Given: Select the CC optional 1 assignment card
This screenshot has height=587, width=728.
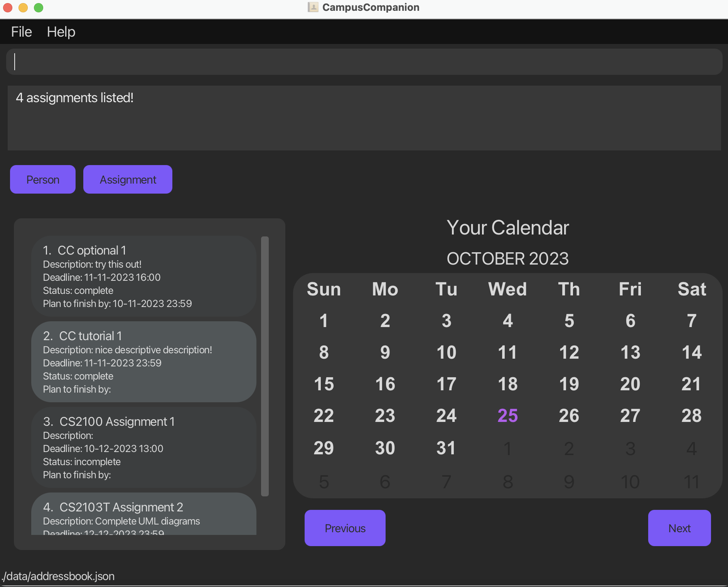Looking at the screenshot, I should point(144,276).
